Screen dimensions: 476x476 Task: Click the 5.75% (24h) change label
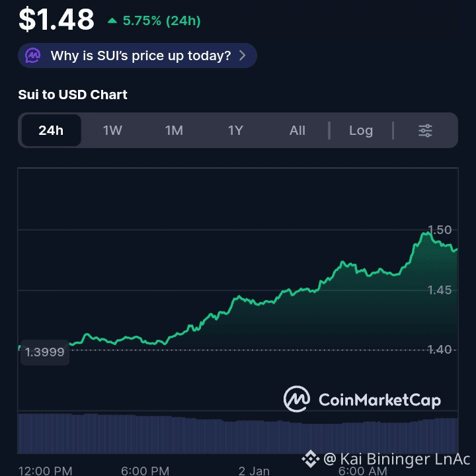(x=161, y=20)
